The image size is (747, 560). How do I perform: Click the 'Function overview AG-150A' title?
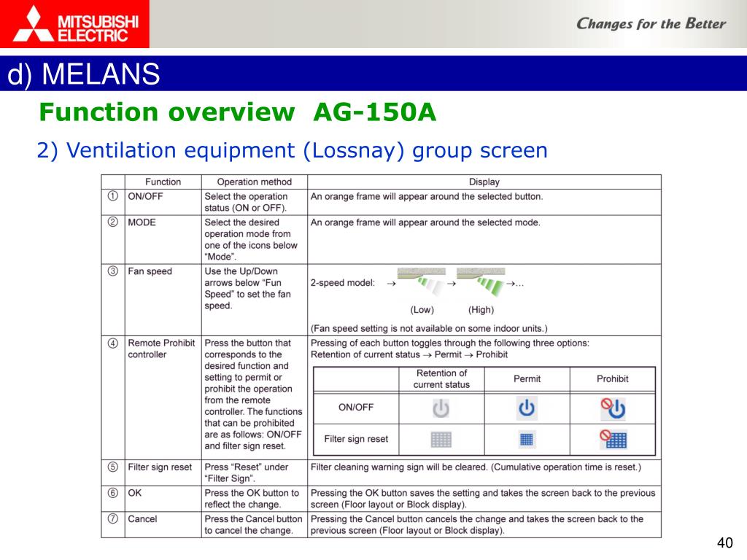click(x=237, y=112)
